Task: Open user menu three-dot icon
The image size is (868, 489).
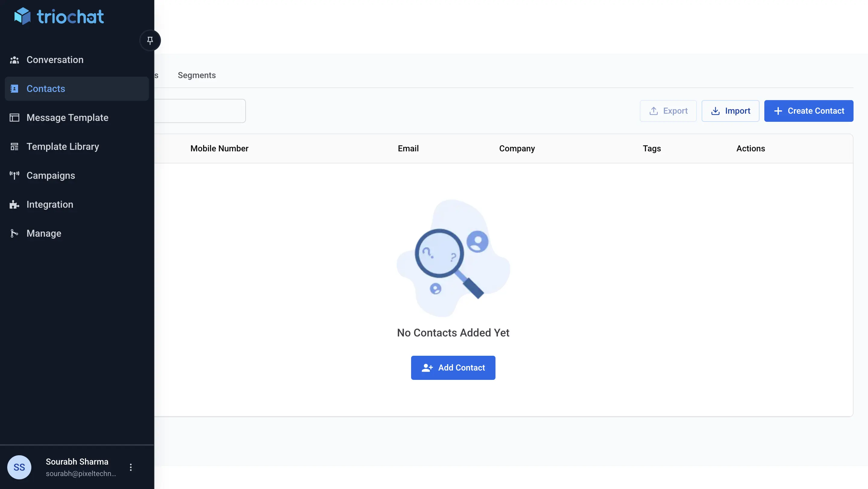Action: pos(131,467)
